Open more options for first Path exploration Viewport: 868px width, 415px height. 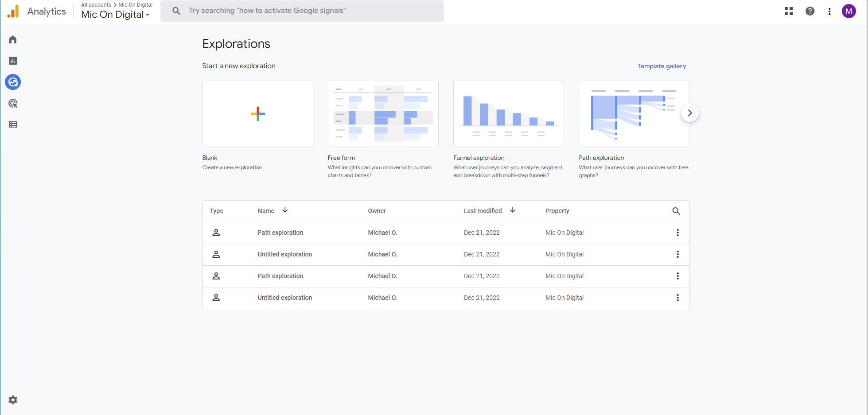677,233
